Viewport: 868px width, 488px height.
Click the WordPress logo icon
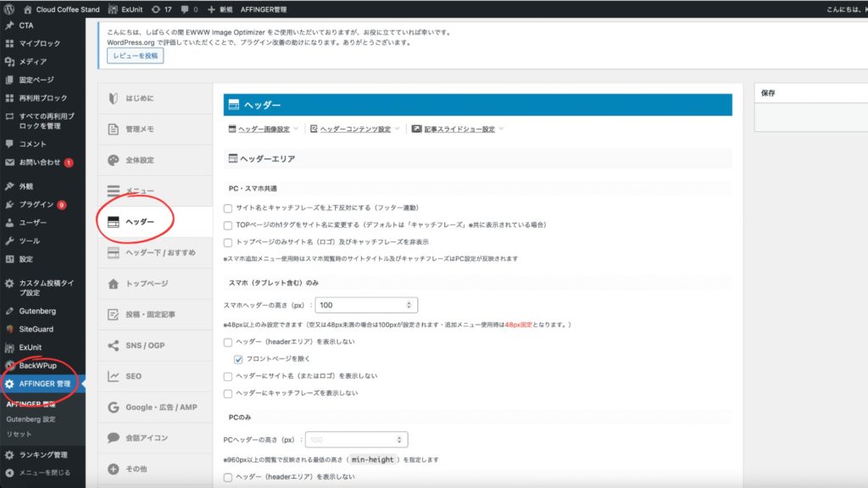coord(8,9)
